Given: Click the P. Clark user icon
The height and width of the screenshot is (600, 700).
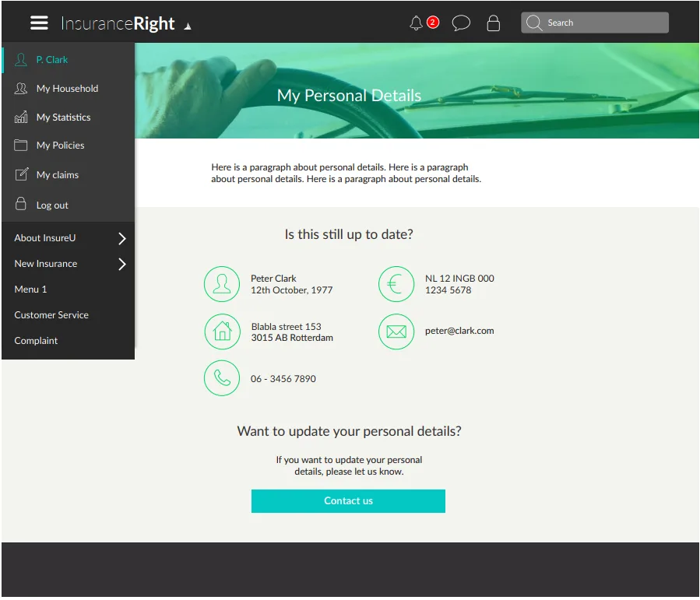Looking at the screenshot, I should 21,59.
